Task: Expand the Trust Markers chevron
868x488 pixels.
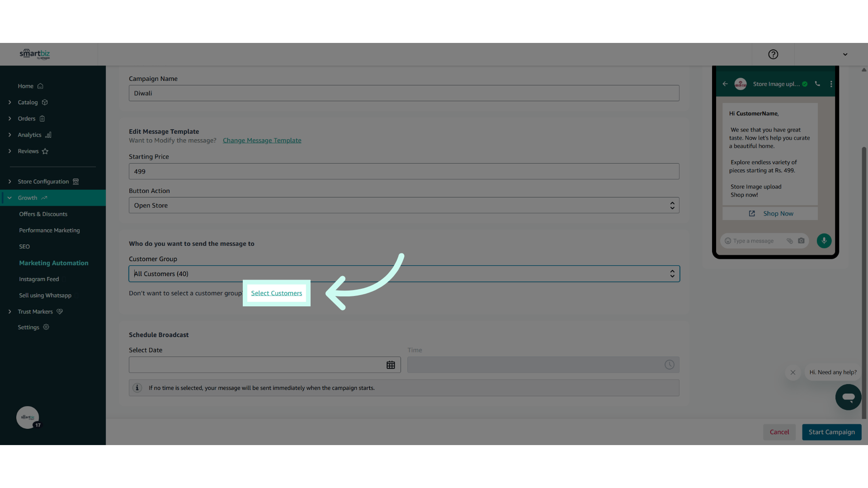Action: point(9,311)
